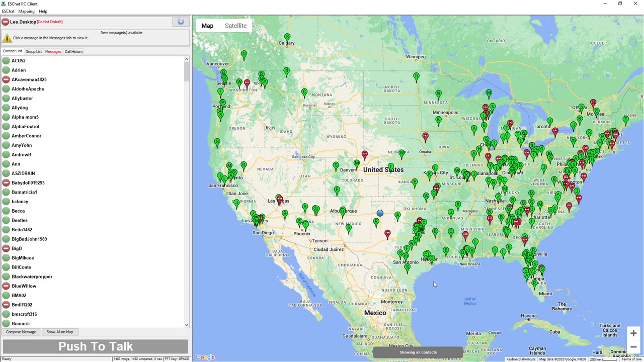The width and height of the screenshot is (644, 362).
Task: Select contact AmyYohn
Action: [x=22, y=145]
